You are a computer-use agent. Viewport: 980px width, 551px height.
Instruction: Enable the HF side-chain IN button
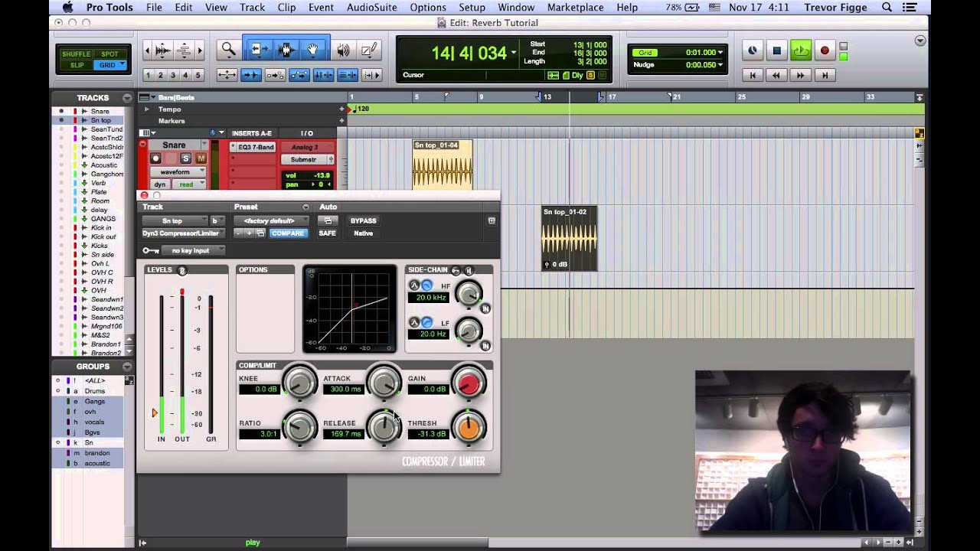tap(485, 308)
